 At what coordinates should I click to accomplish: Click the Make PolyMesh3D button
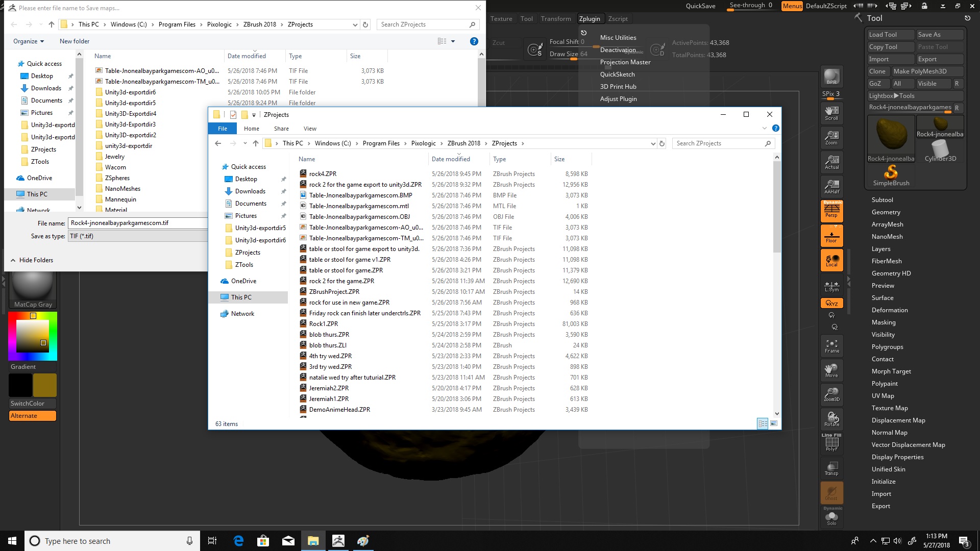(x=927, y=71)
